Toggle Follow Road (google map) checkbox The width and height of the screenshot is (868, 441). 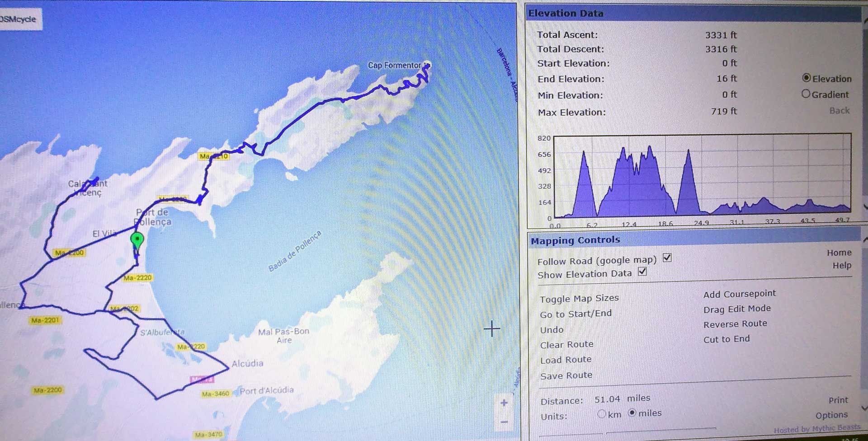[x=667, y=258]
